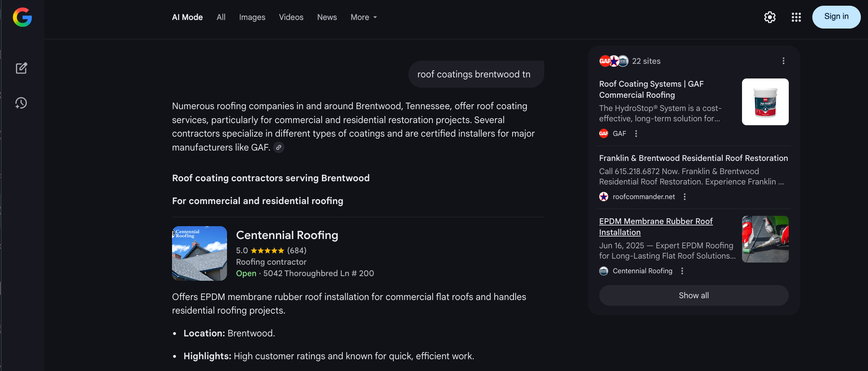Start a new search with compose icon
Viewport: 868px width, 371px height.
coord(21,68)
